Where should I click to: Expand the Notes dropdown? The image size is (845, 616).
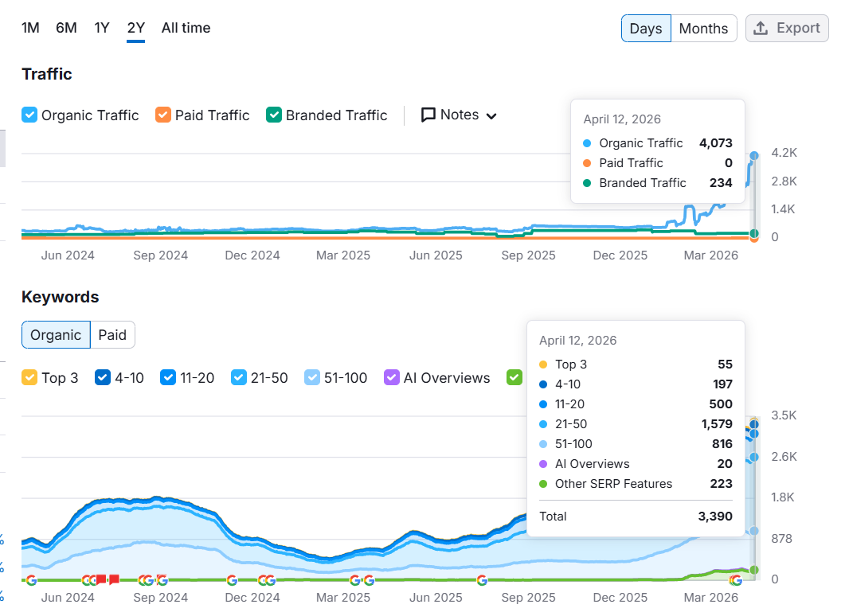pyautogui.click(x=491, y=115)
